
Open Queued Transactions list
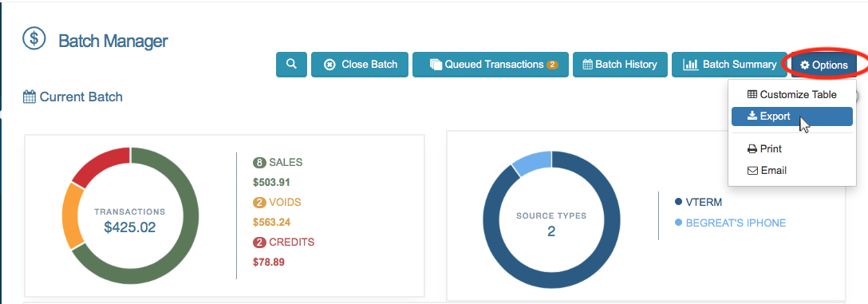click(x=491, y=65)
